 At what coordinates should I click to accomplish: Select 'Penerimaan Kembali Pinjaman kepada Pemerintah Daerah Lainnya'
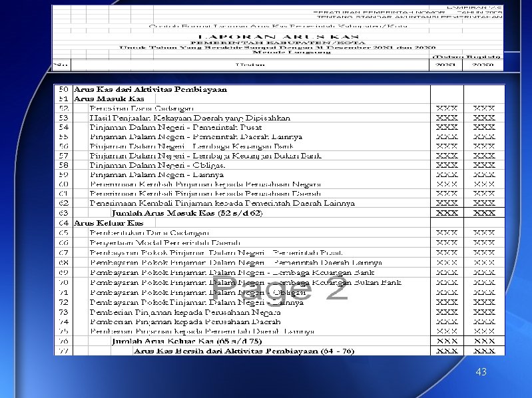click(x=222, y=204)
